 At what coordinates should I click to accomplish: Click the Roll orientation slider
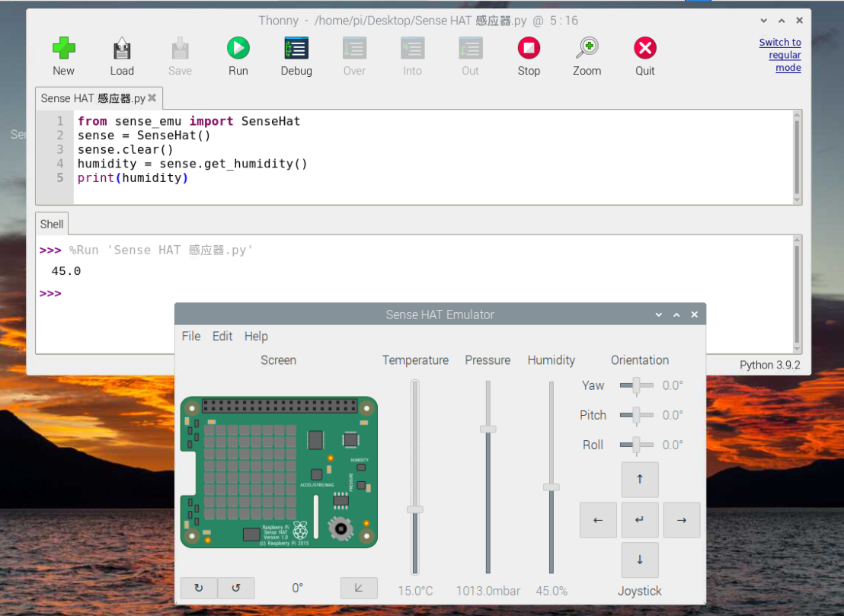click(636, 445)
